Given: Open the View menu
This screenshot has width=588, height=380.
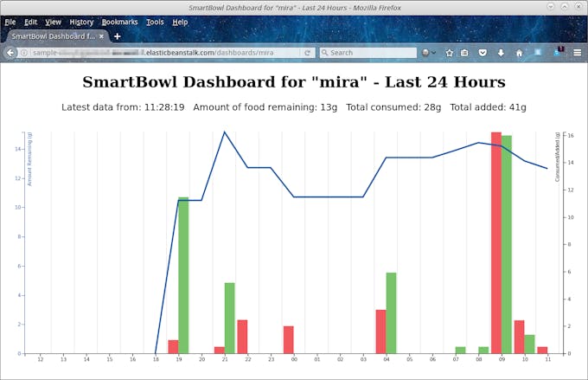Looking at the screenshot, I should tap(53, 23).
